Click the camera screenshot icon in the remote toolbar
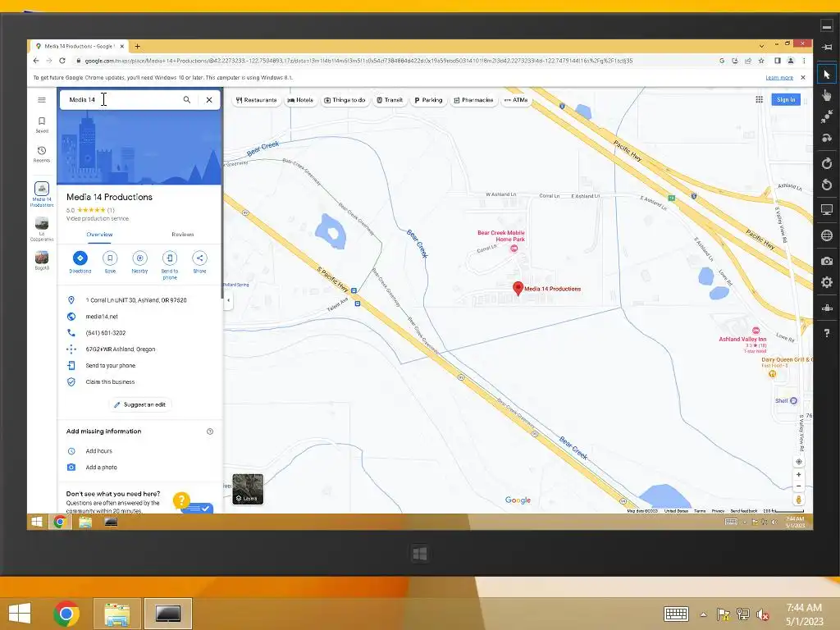The height and width of the screenshot is (630, 840). [x=827, y=261]
